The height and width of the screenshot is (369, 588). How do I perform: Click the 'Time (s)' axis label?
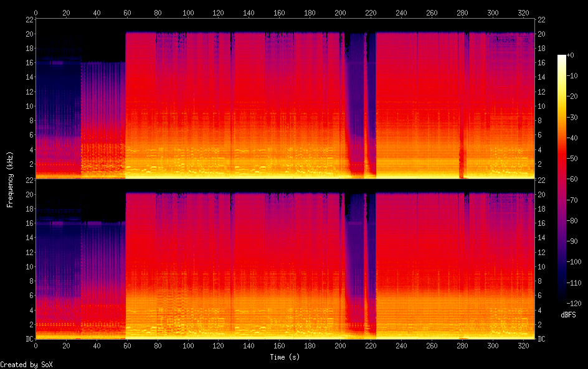[x=285, y=357]
